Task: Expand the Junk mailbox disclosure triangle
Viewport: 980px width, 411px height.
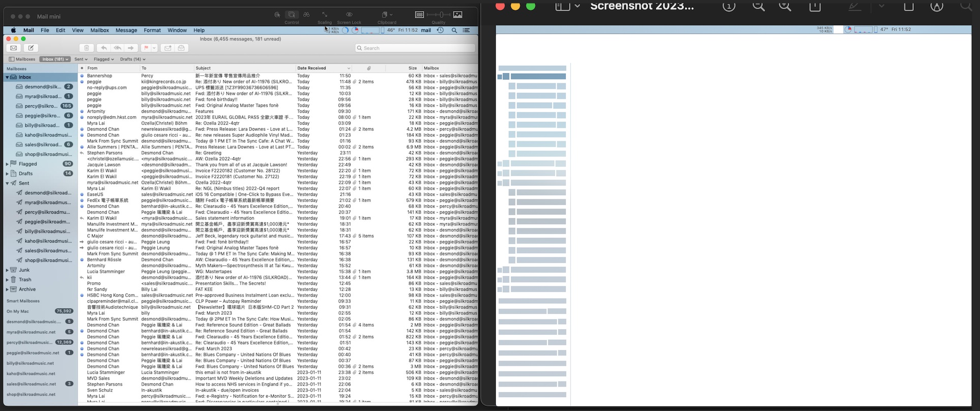Action: (x=7, y=270)
